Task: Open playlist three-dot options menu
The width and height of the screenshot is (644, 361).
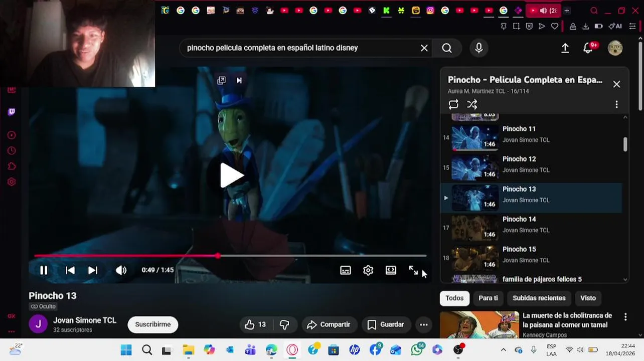Action: click(616, 104)
